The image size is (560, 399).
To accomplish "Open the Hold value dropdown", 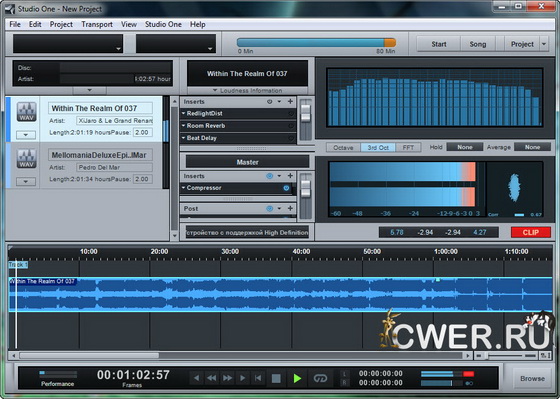I will 465,147.
